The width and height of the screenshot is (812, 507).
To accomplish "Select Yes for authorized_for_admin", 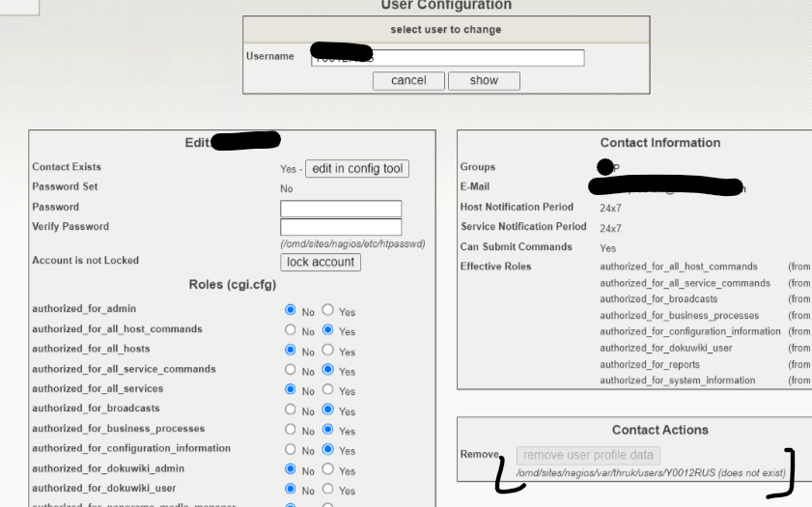I will (328, 311).
